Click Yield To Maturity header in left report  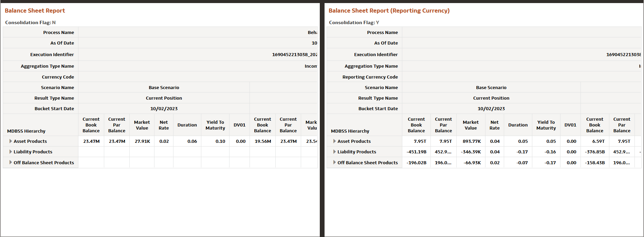coord(215,125)
